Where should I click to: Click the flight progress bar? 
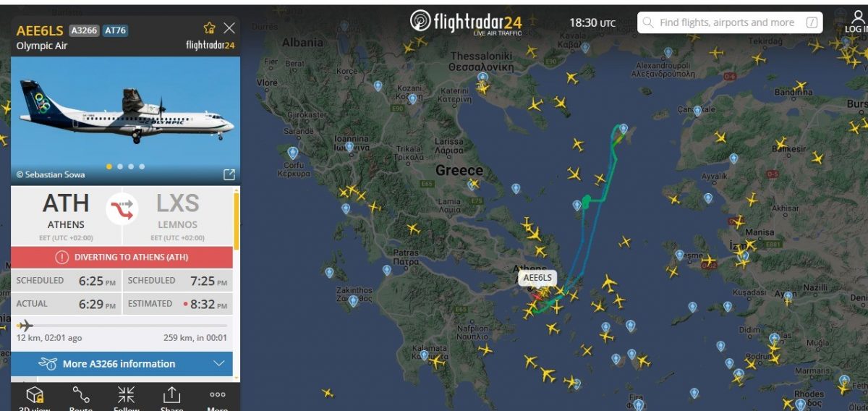(x=122, y=325)
